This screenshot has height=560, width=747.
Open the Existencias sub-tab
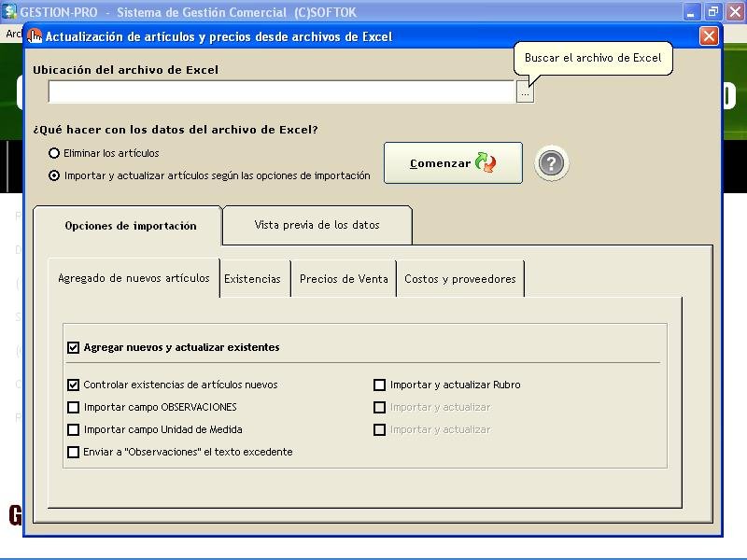(x=252, y=279)
